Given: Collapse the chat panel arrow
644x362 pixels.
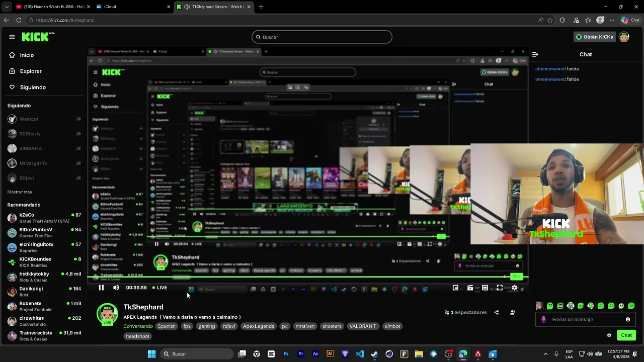Looking at the screenshot, I should [x=535, y=54].
